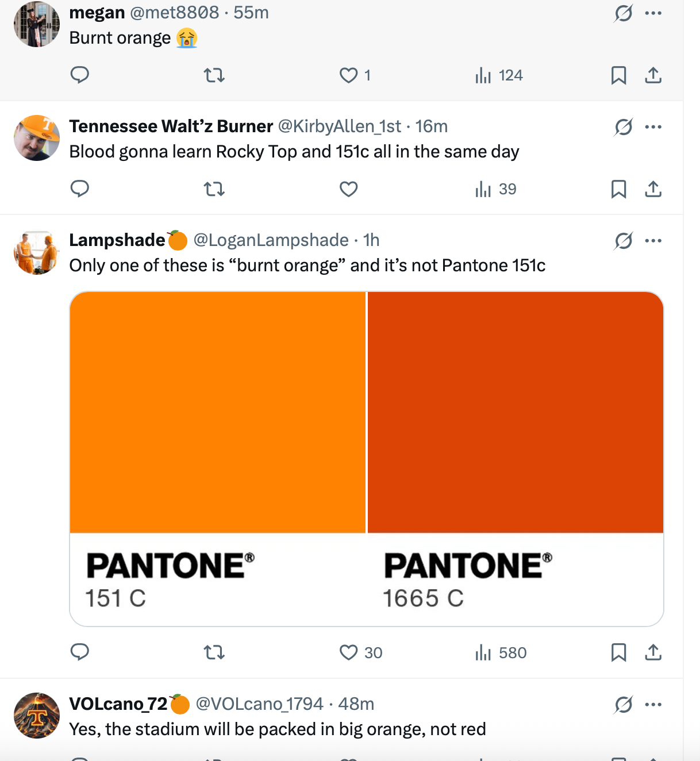Open the more options menu on megan's tweet

(653, 13)
